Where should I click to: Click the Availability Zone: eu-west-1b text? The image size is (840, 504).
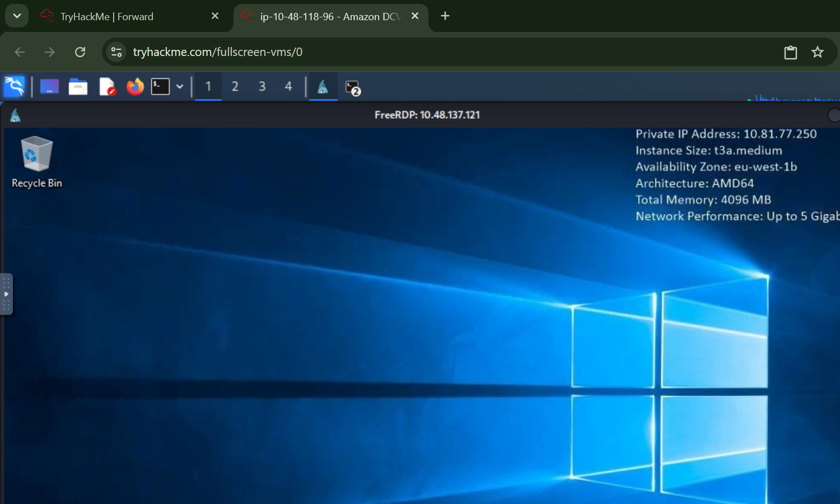coord(716,167)
